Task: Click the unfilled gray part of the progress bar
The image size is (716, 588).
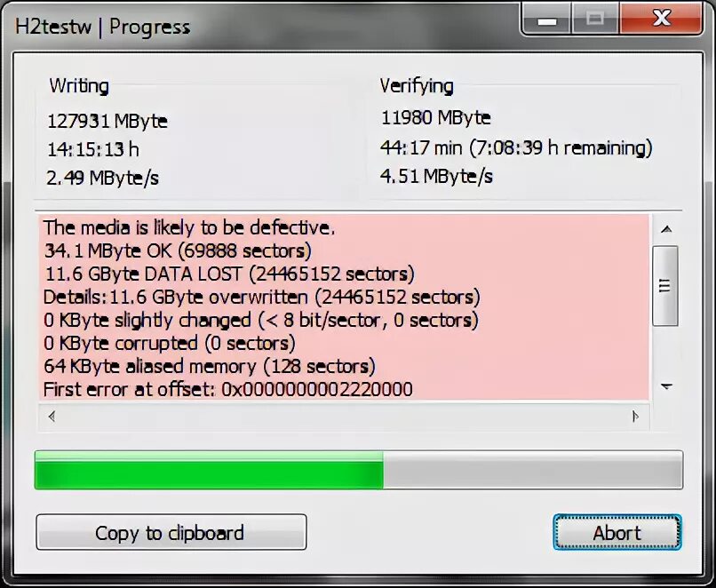Action: (x=533, y=470)
